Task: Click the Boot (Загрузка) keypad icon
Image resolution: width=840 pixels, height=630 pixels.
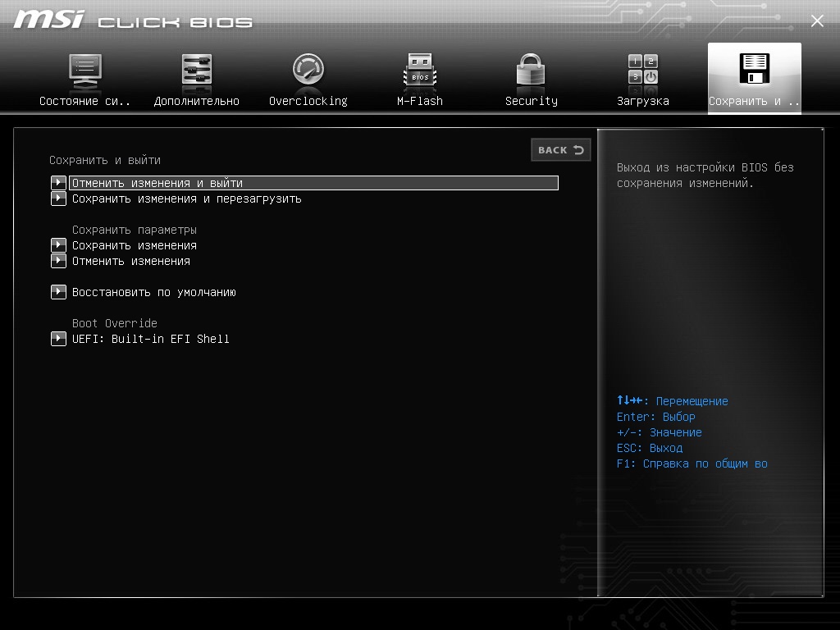Action: 643,69
